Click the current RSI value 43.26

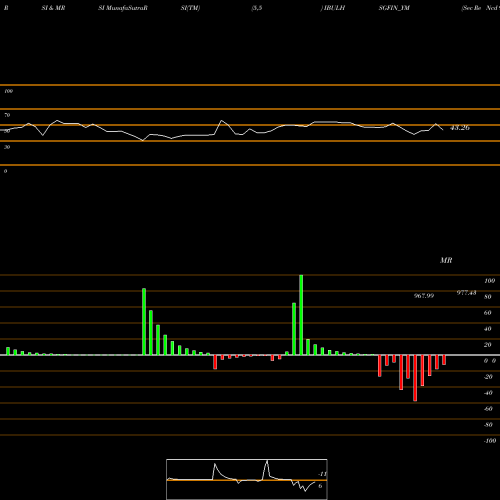[460, 128]
